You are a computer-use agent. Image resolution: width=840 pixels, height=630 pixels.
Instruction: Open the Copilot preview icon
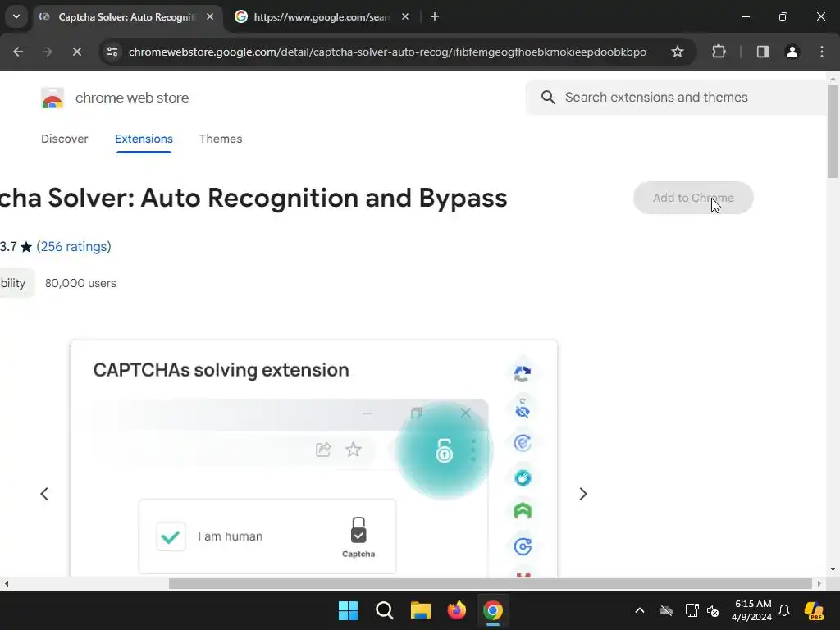[815, 610]
